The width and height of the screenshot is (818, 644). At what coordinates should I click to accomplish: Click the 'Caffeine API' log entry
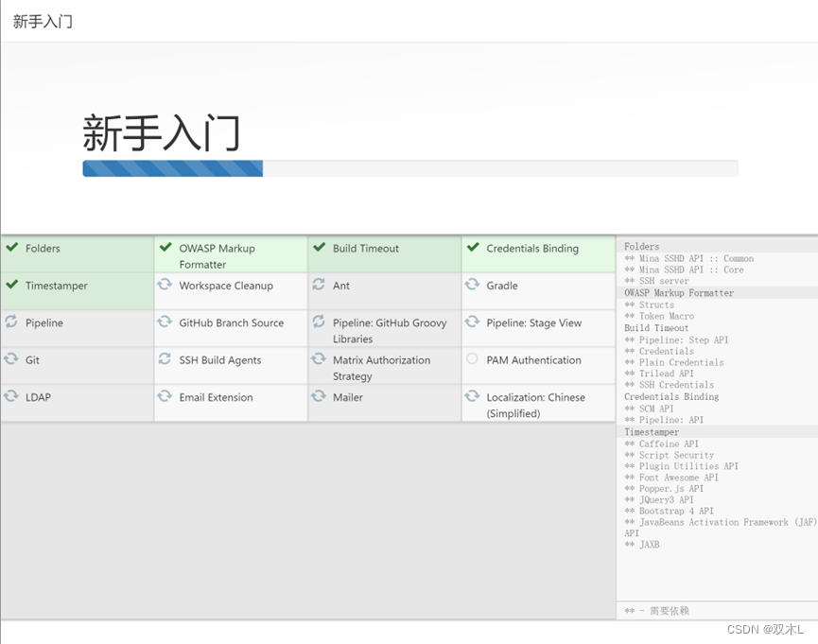(662, 444)
